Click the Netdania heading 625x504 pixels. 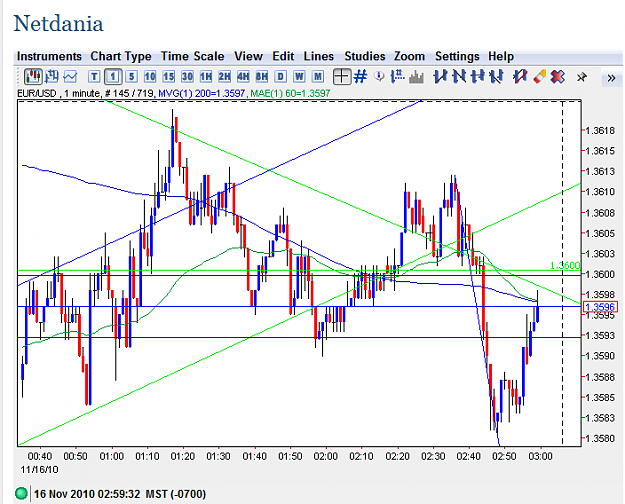[x=59, y=23]
